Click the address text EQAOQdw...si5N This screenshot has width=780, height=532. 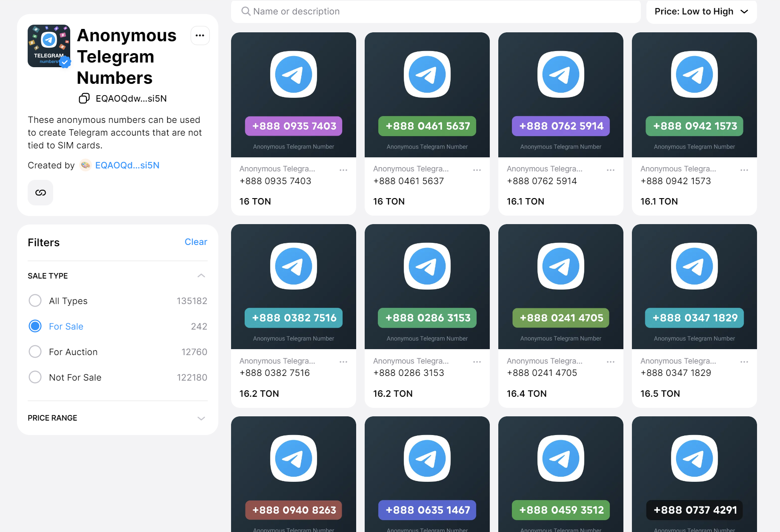pyautogui.click(x=131, y=99)
